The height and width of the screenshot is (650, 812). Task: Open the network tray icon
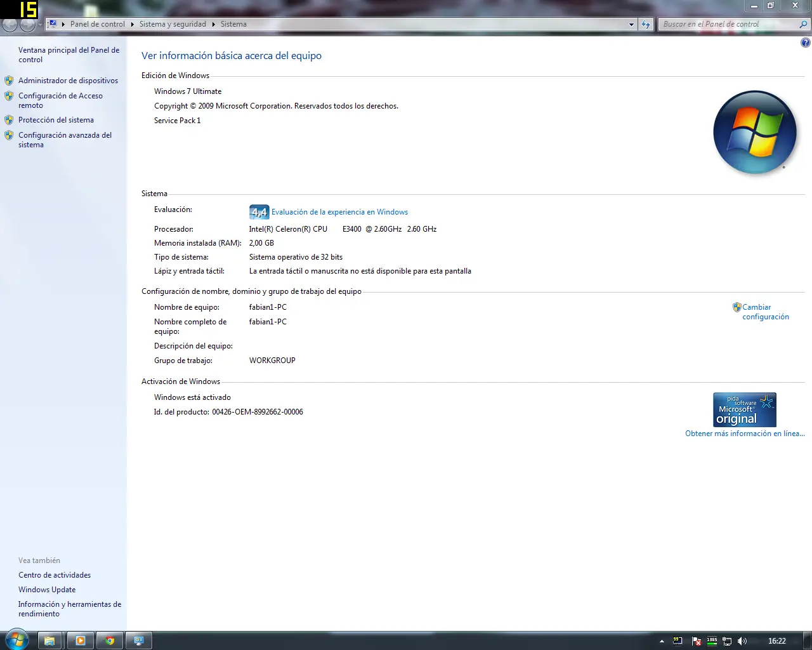[728, 641]
